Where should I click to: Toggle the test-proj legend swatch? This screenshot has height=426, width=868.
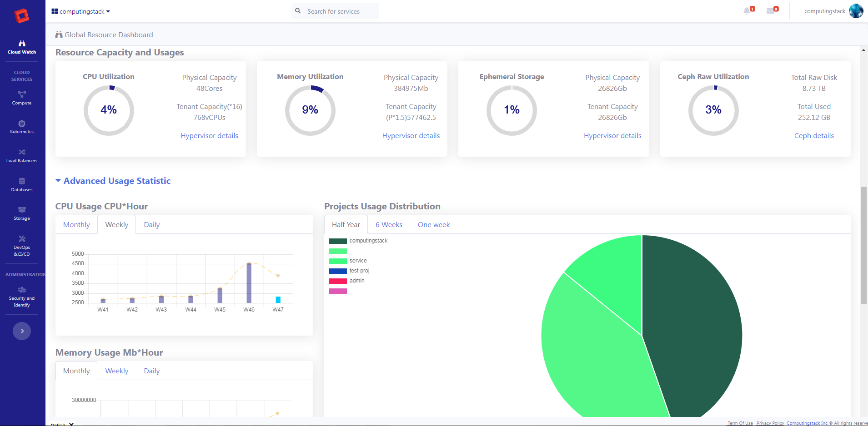338,271
